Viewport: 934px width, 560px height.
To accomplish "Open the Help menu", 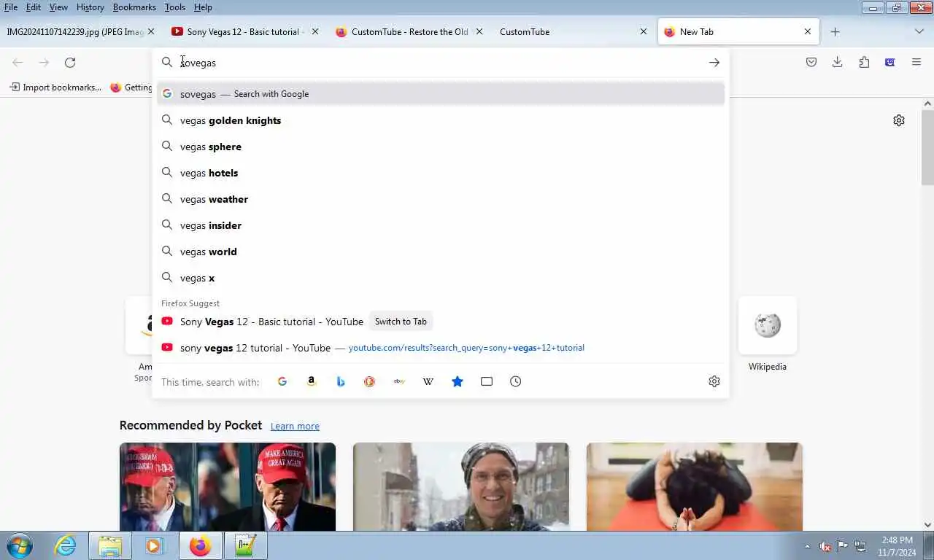I will pyautogui.click(x=203, y=7).
